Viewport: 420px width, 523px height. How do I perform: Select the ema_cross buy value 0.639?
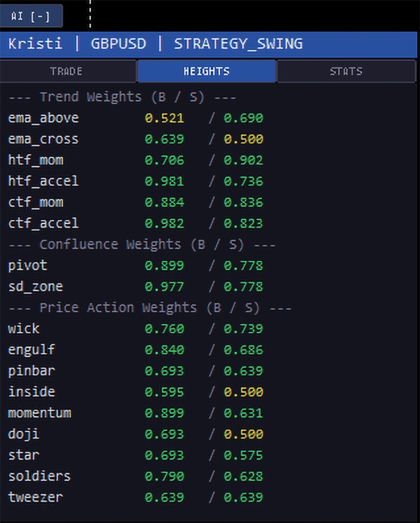(x=164, y=139)
